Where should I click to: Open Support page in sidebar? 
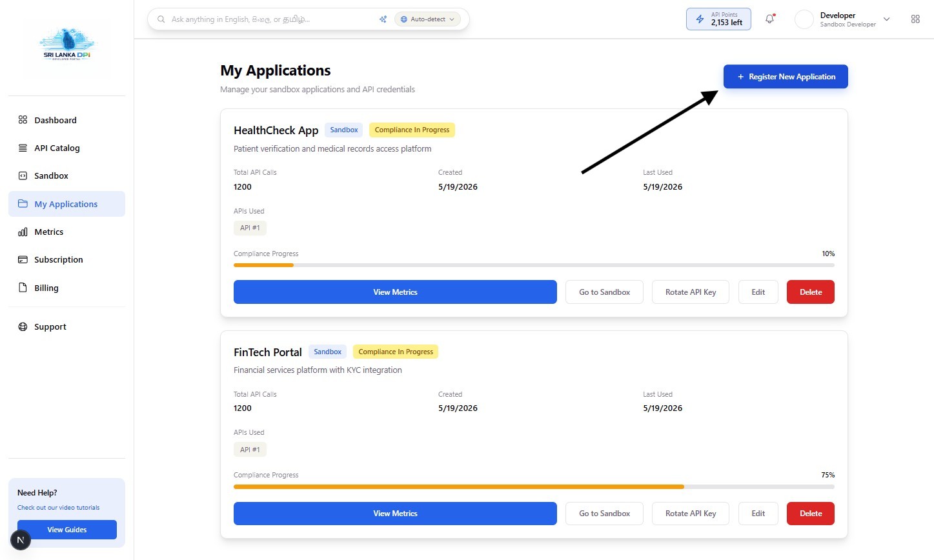(66, 326)
